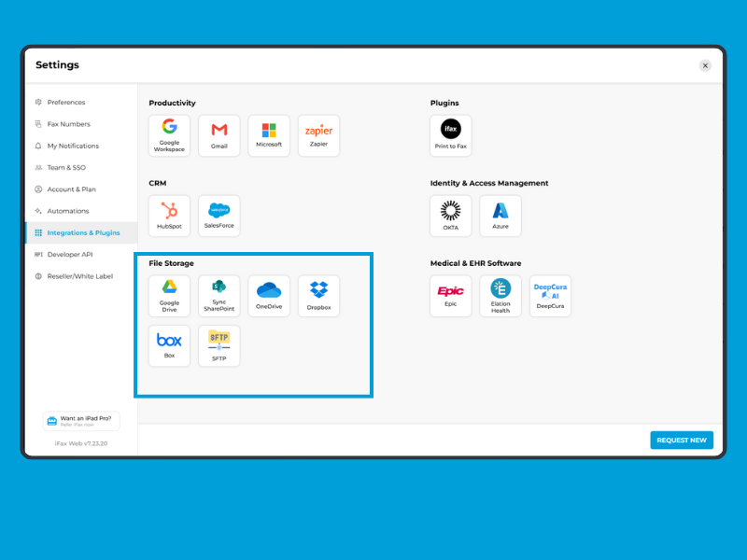
Task: Select the OKTA identity integration
Action: click(451, 216)
